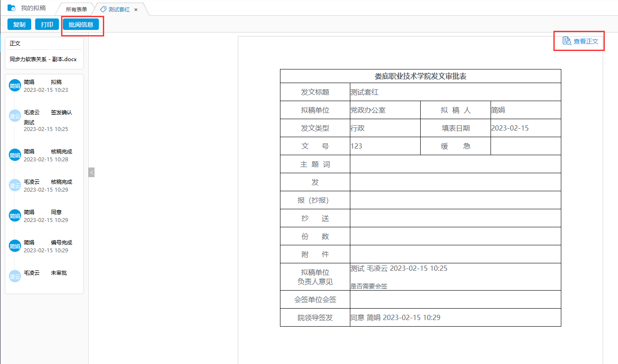Click the 发文标题 field value 测试套红
Screen dimensions: 618x364
[364, 92]
